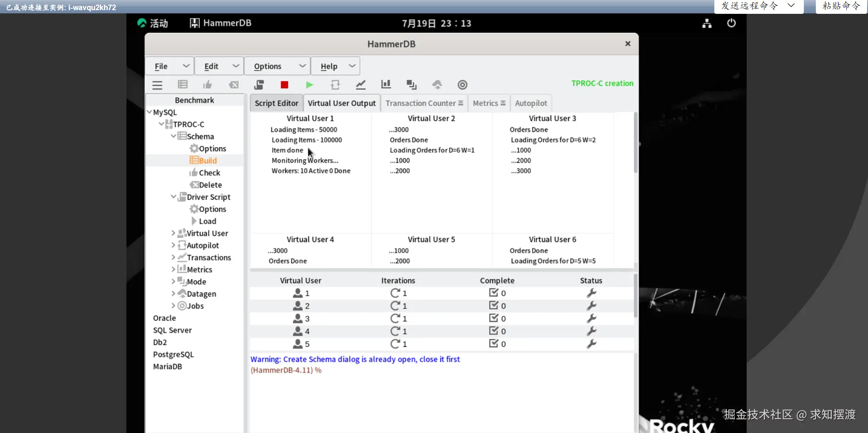Viewport: 868px width, 433px height.
Task: Click the person icon of virtual user 1
Action: pos(298,293)
